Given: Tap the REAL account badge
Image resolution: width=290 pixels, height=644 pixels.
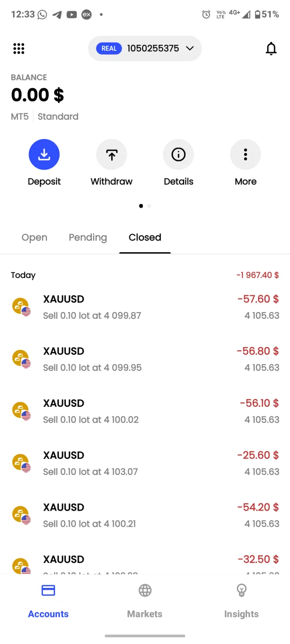Looking at the screenshot, I should (109, 48).
